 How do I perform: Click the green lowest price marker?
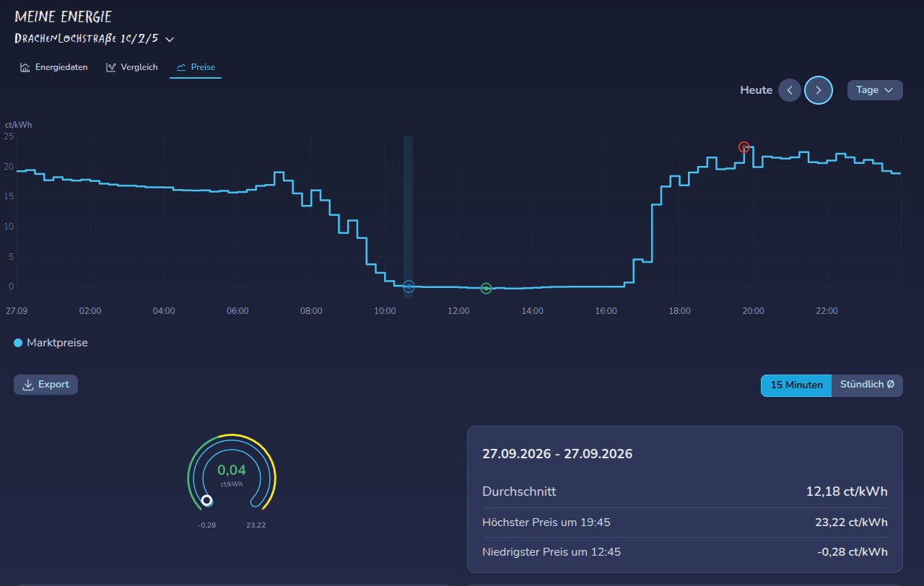tap(486, 289)
